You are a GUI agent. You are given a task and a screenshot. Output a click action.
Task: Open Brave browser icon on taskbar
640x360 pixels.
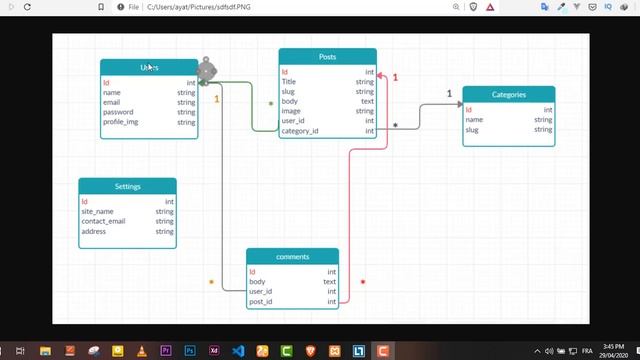[x=311, y=351]
